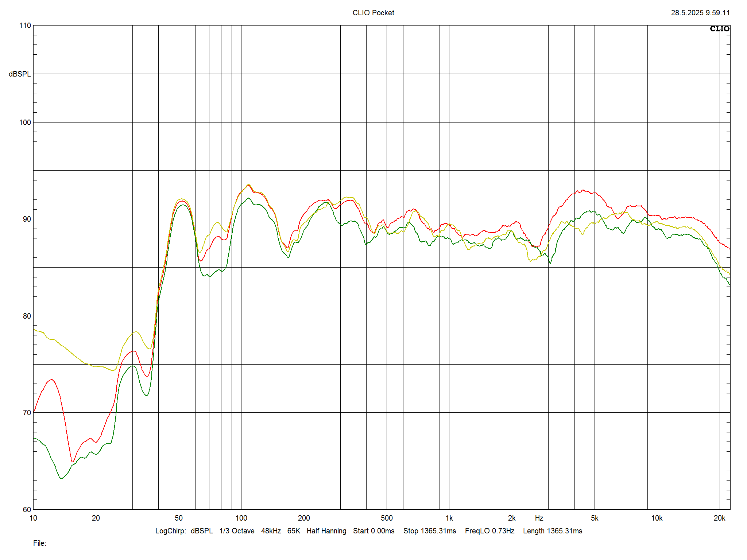Image resolution: width=747 pixels, height=560 pixels.
Task: Click the 110 y-axis label
Action: click(x=25, y=26)
